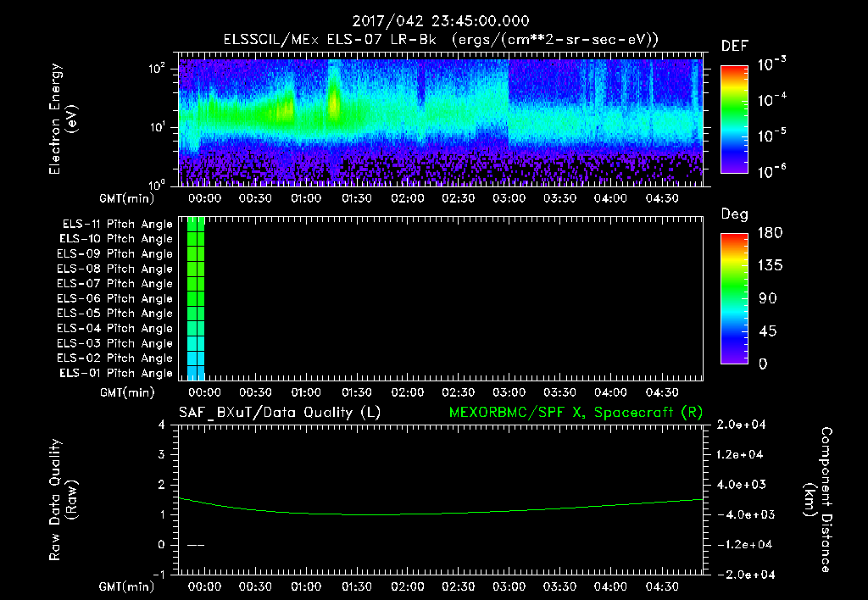
Task: Click the 10^-4 value on the DEF scale
Action: tap(772, 100)
